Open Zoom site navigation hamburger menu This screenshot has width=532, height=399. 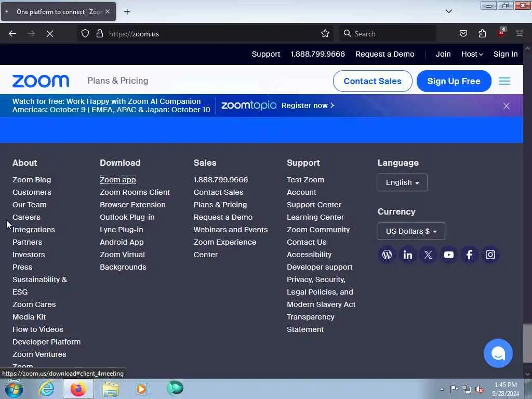click(x=504, y=81)
